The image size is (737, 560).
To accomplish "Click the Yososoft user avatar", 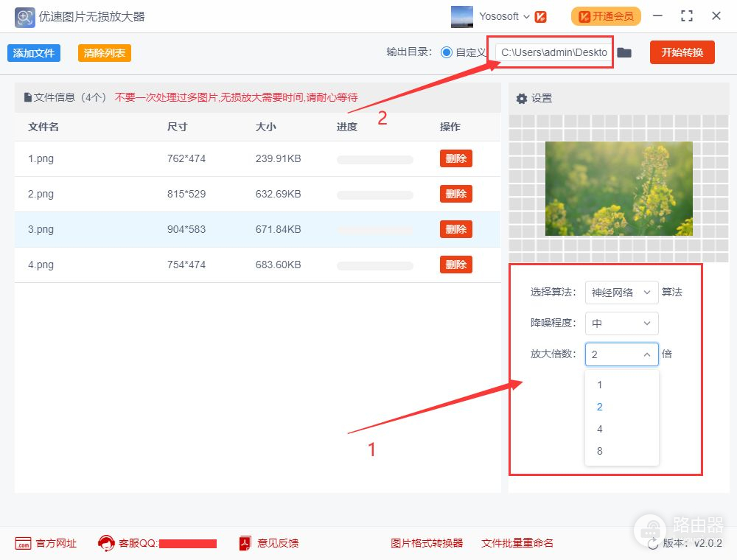I will [462, 16].
